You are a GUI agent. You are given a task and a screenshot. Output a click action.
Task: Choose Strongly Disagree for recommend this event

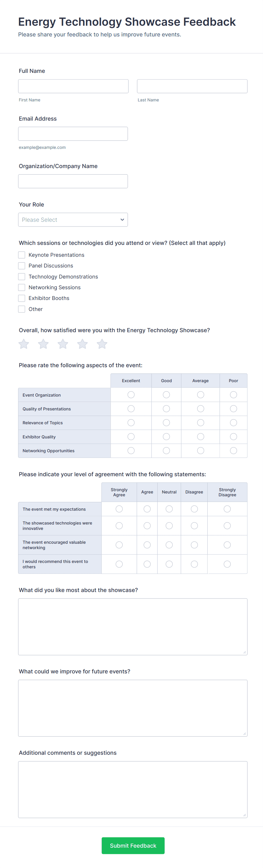point(227,564)
